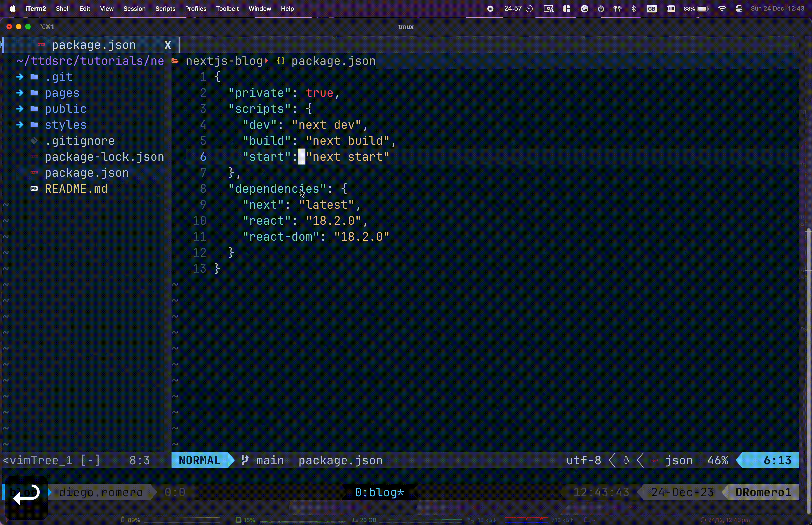Screen dimensions: 812x525
Task: Open the Shell menu
Action: pos(63,9)
